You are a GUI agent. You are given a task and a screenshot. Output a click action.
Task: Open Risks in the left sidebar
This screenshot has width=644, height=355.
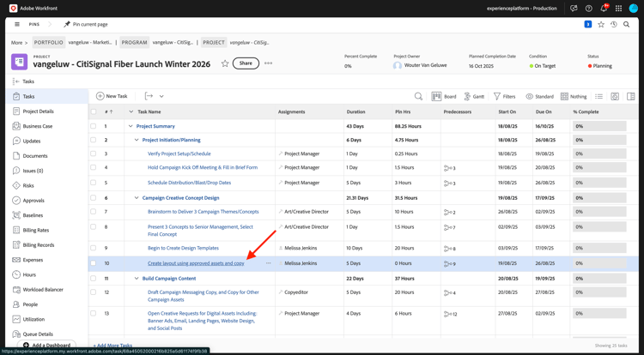coord(28,185)
